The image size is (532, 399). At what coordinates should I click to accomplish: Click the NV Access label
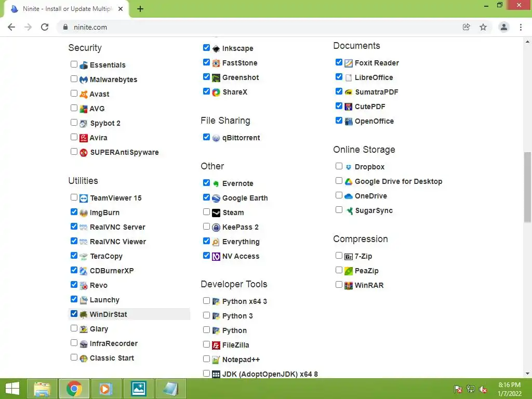pos(241,257)
